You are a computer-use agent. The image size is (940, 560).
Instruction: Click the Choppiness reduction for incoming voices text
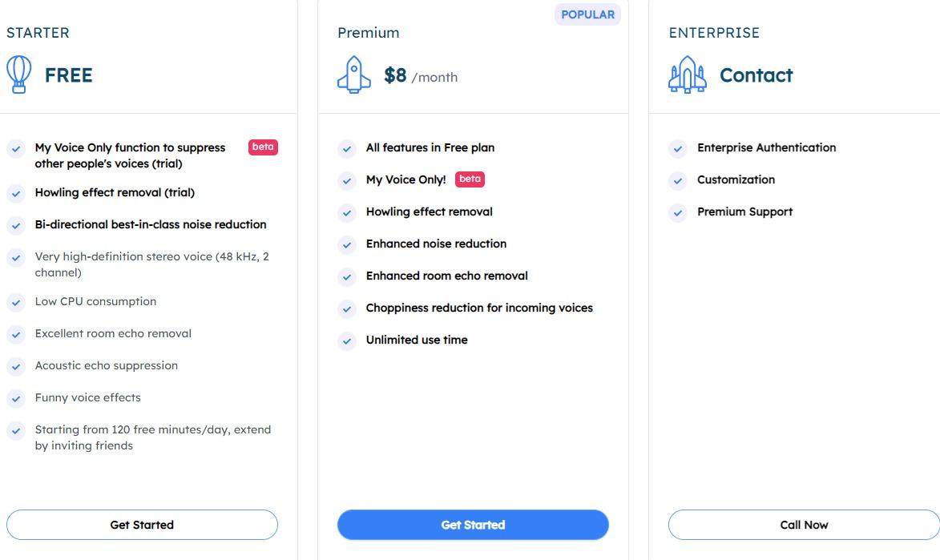click(479, 308)
